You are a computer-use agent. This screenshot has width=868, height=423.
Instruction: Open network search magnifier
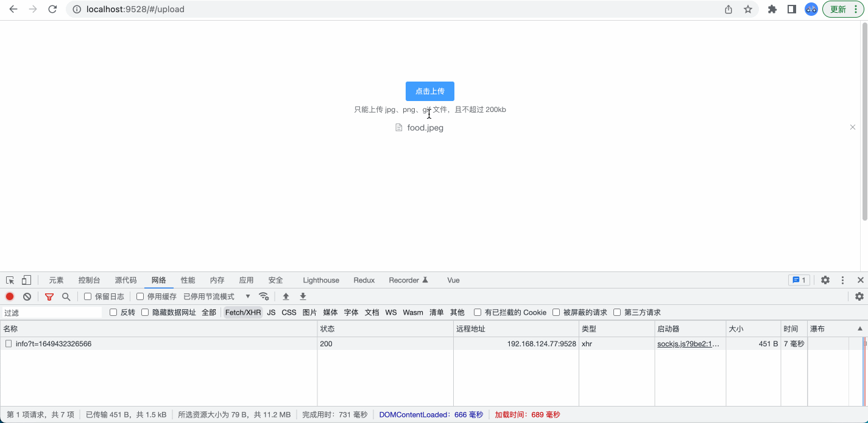66,296
